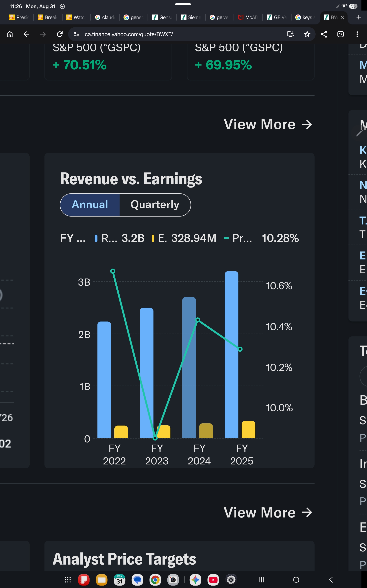Image resolution: width=367 pixels, height=588 pixels.
Task: Open the share icon in toolbar
Action: tap(324, 34)
